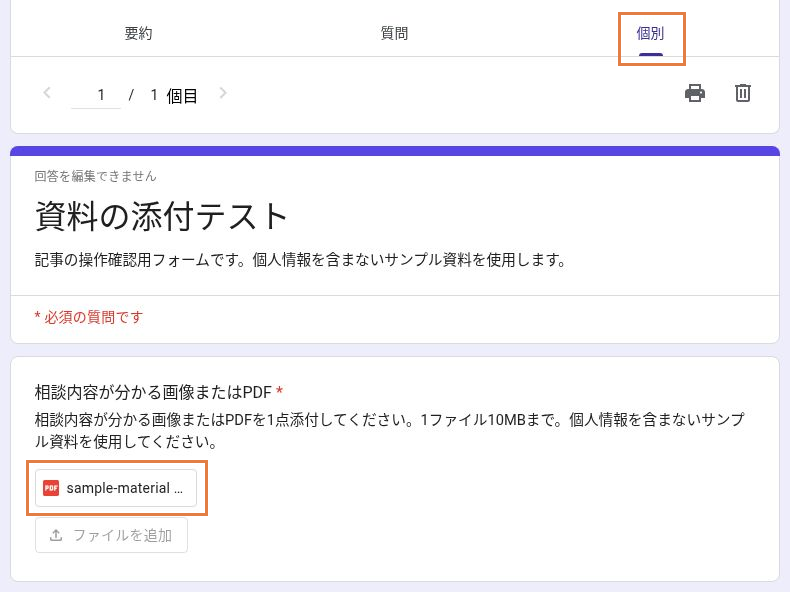This screenshot has width=790, height=592.
Task: Click the 必須の質問です required note
Action: (89, 317)
